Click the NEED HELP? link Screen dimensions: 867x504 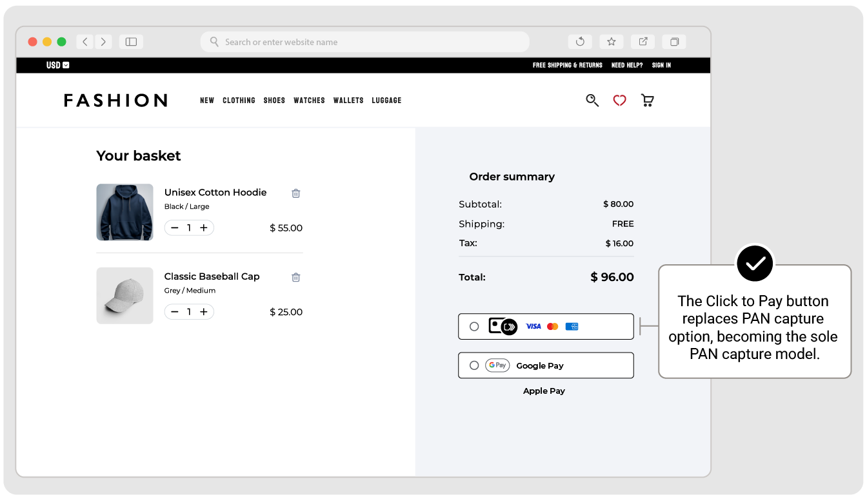tap(627, 65)
